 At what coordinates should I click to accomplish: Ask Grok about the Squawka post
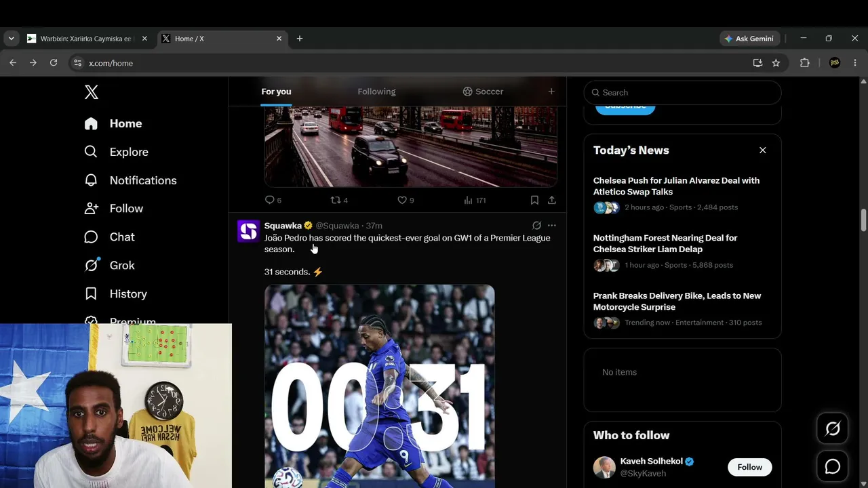[x=536, y=226]
